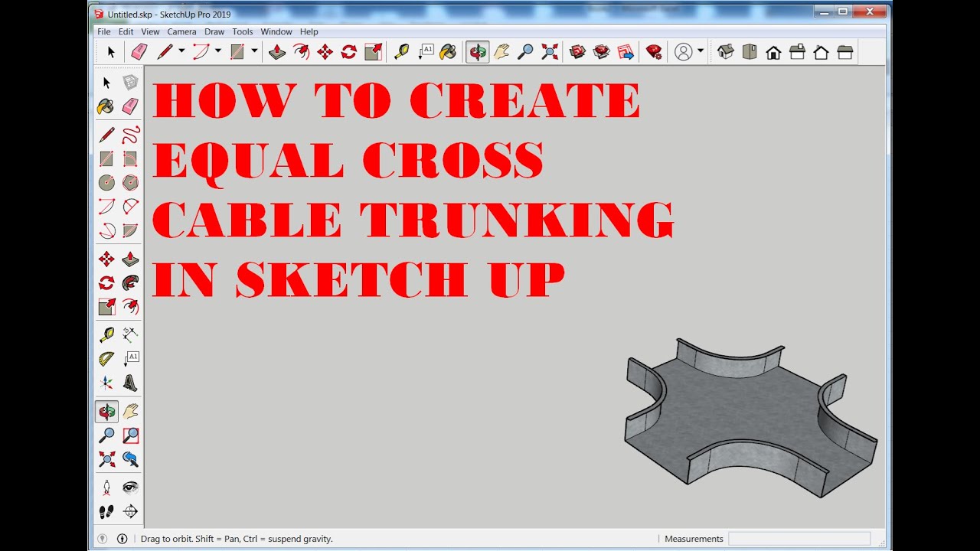
Task: Select the Select arrow in left panel
Action: (106, 83)
